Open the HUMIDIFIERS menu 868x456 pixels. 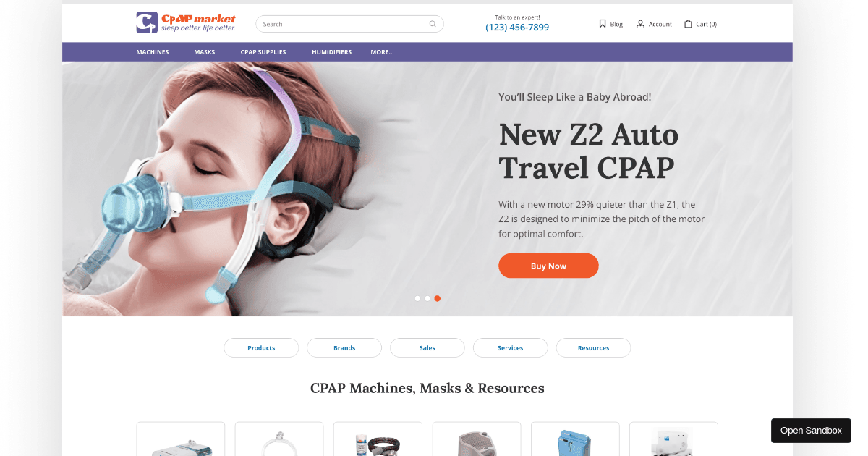(x=332, y=52)
